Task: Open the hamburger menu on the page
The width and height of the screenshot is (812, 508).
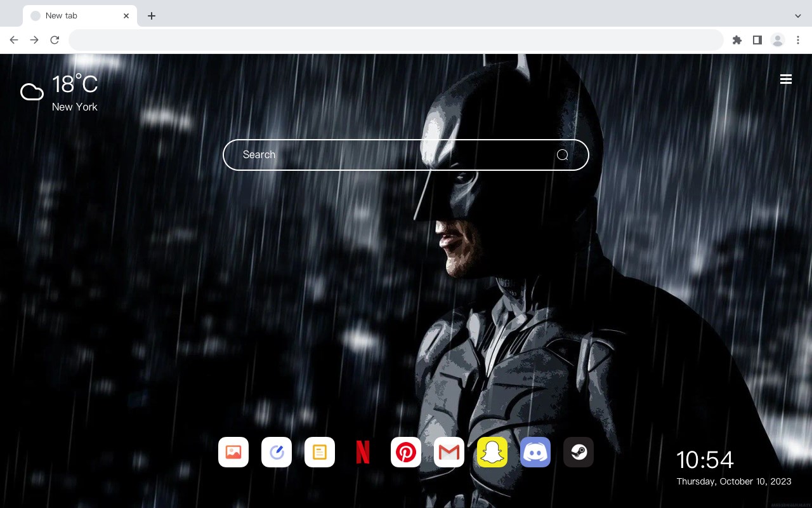Action: tap(786, 79)
